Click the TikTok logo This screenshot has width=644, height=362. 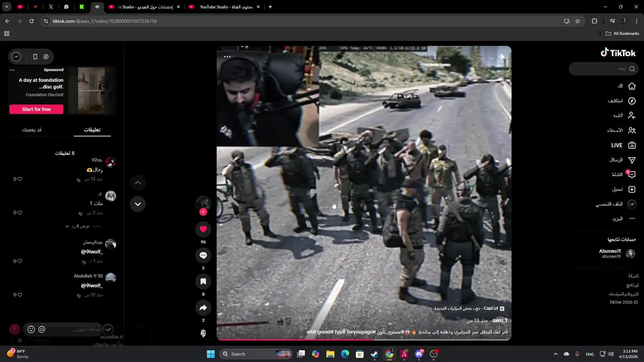[618, 53]
